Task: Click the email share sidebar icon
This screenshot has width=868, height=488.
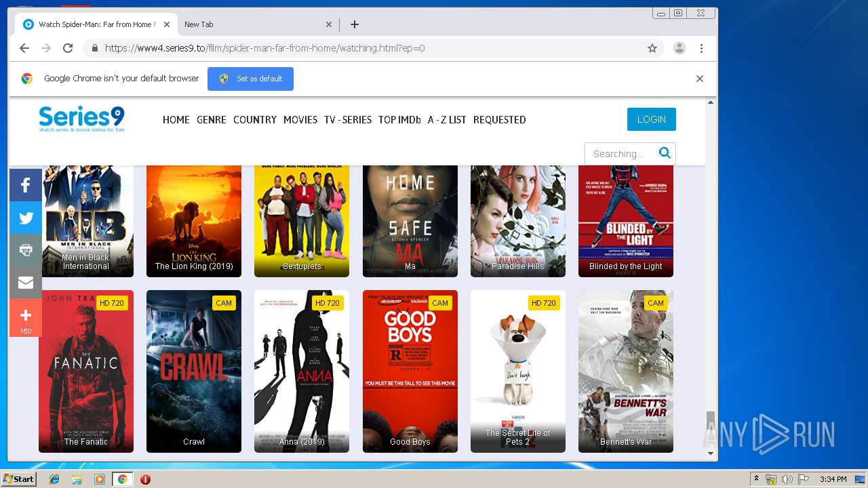Action: 26,283
